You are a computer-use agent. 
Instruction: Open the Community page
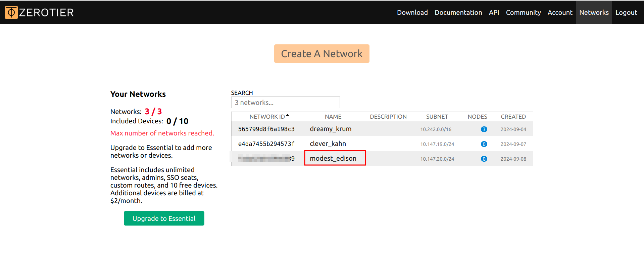(523, 12)
